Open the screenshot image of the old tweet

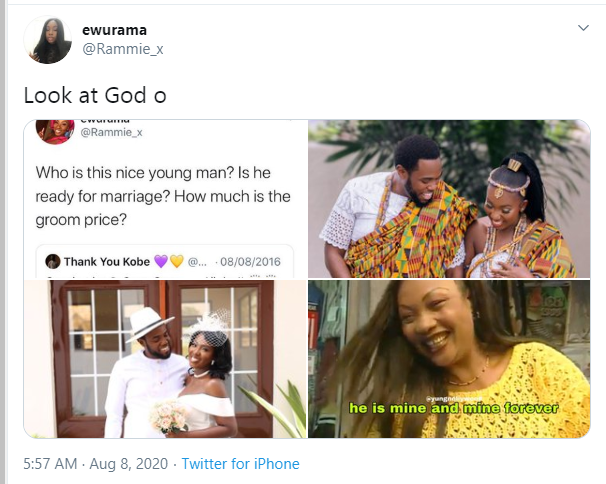point(165,199)
